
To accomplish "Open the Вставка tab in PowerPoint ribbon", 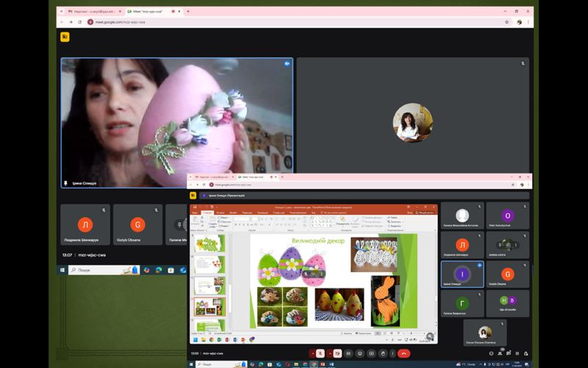I will [x=220, y=213].
